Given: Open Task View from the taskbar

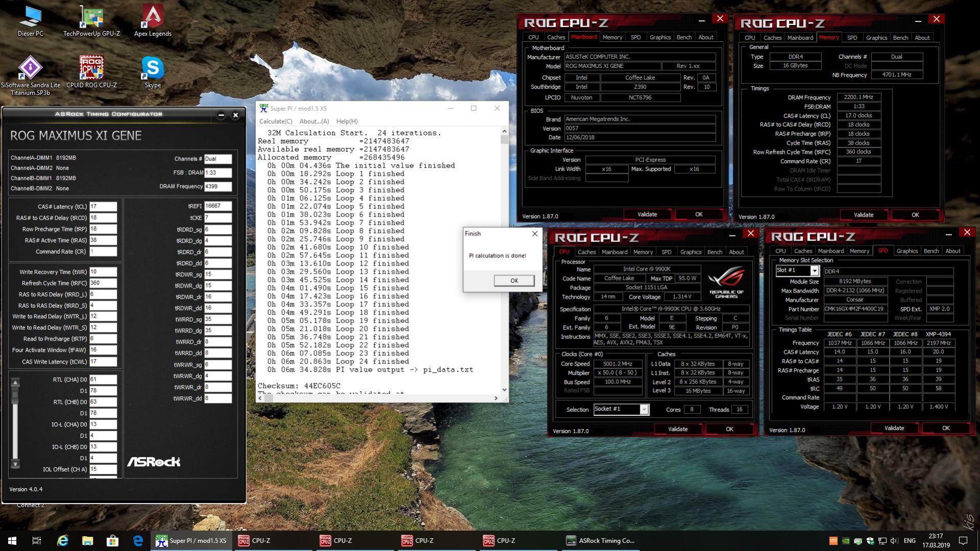Looking at the screenshot, I should click(x=37, y=540).
